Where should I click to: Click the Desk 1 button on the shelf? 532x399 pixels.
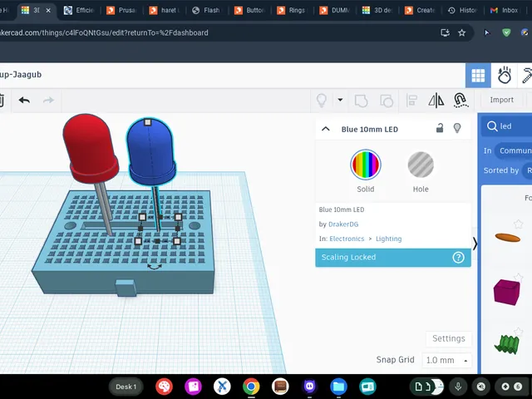coord(126,387)
